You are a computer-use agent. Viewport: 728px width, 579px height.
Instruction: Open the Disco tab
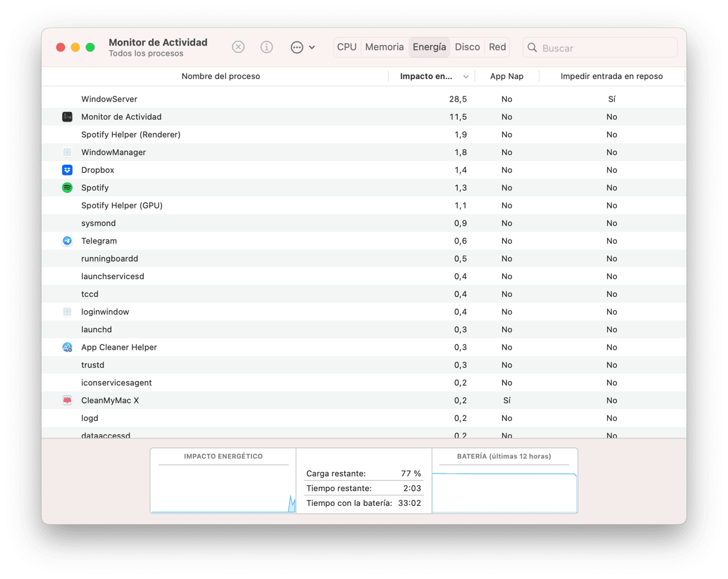468,47
